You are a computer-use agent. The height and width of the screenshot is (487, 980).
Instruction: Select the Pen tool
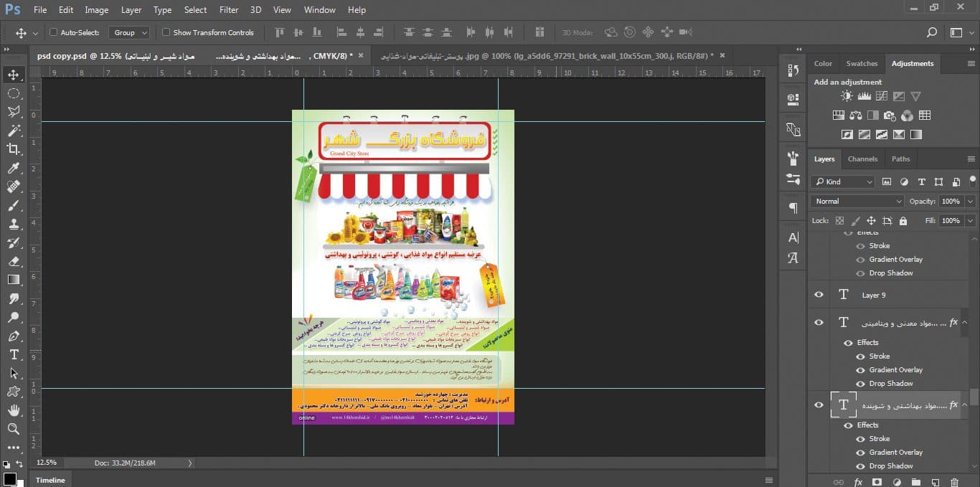coord(14,336)
